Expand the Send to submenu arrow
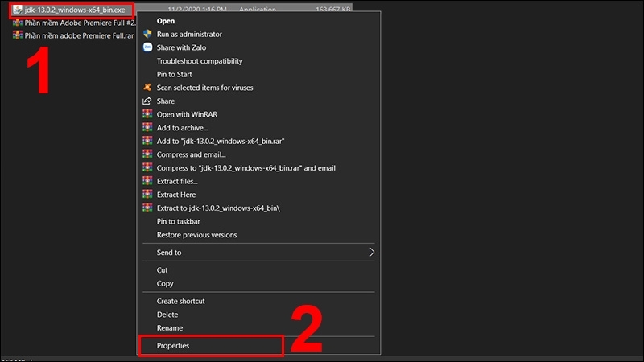This screenshot has width=644, height=362. point(372,253)
